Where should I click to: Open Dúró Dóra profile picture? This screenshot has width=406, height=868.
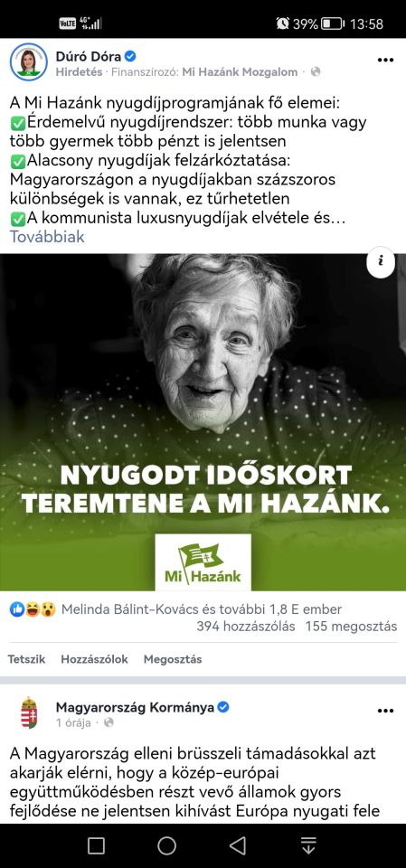point(29,61)
